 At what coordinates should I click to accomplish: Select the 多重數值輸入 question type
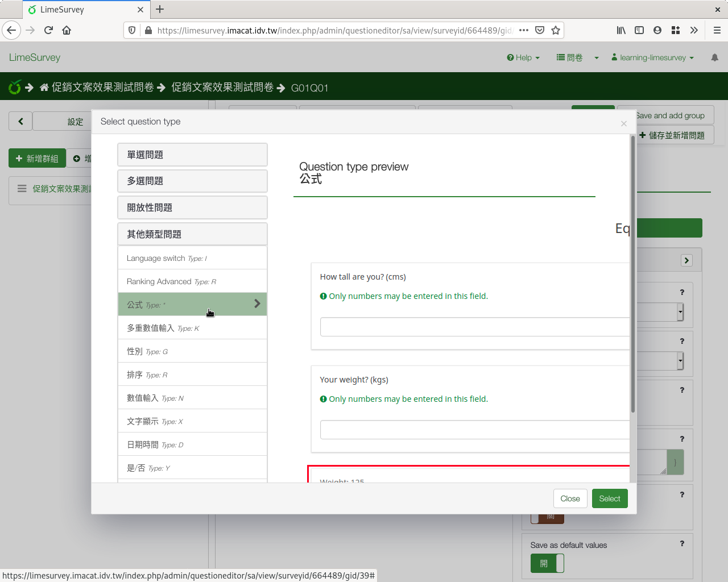click(192, 328)
